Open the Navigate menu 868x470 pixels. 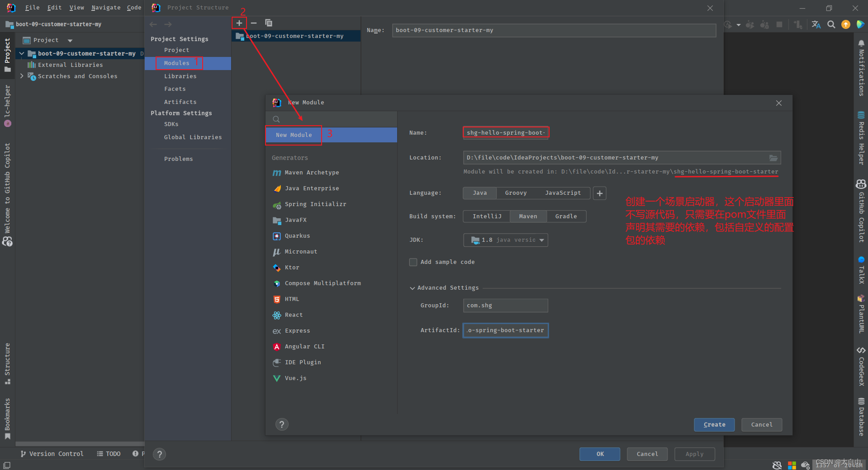coord(106,8)
